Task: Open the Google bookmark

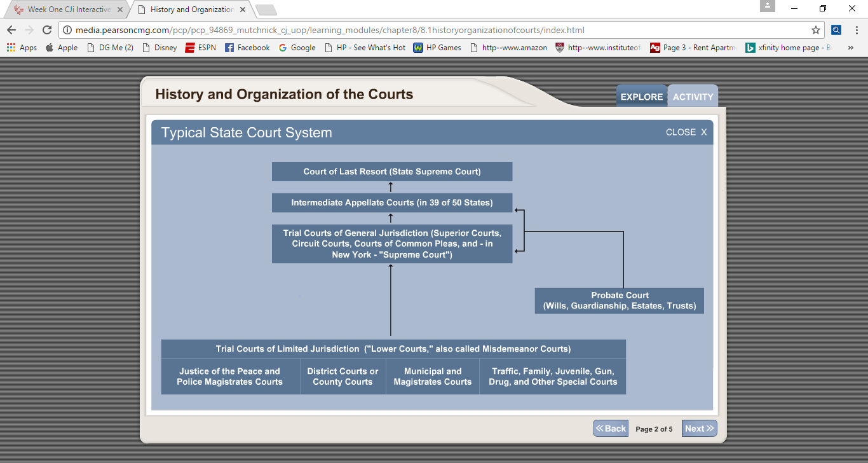Action: click(297, 48)
